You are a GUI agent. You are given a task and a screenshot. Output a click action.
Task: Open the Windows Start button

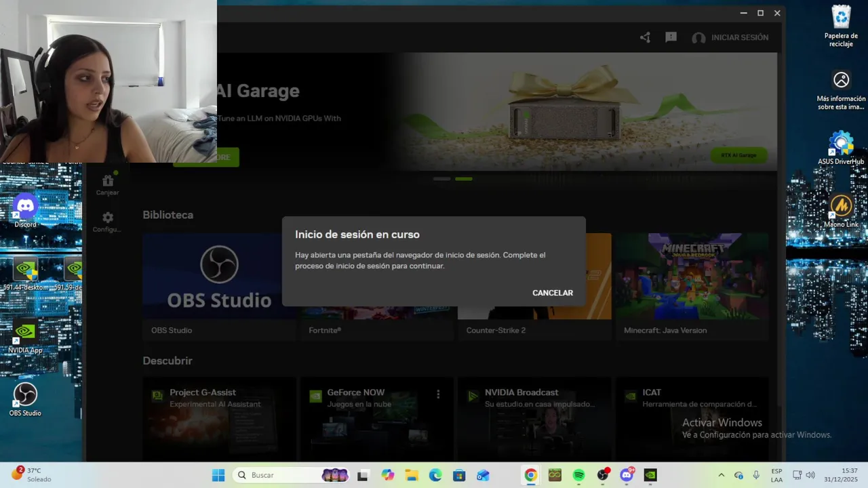(218, 475)
